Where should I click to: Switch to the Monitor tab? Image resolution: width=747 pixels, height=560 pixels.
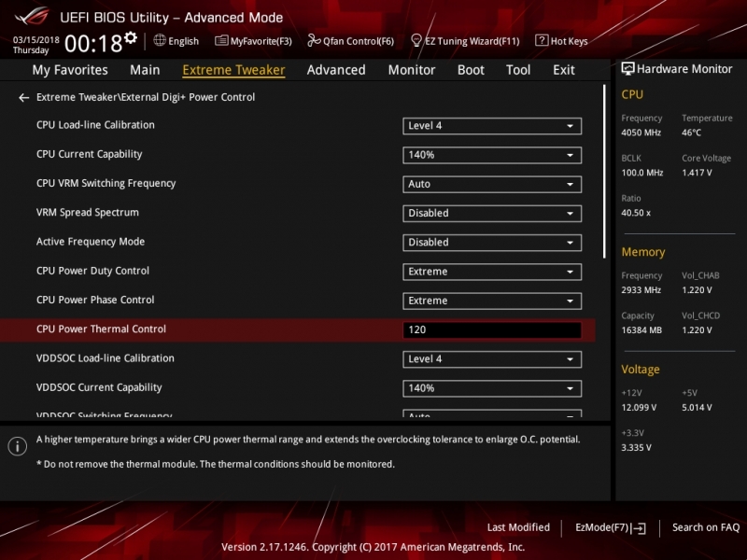[x=412, y=70]
